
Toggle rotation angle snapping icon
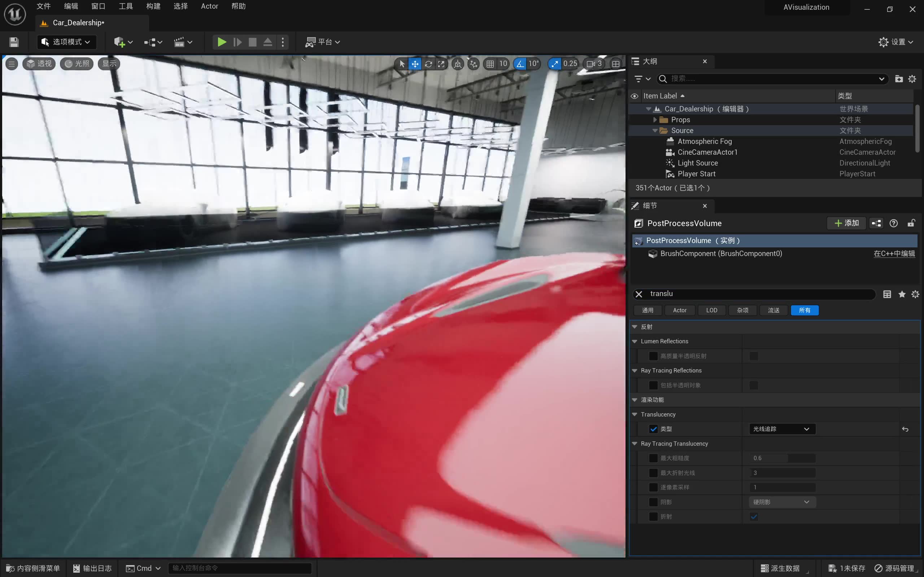(x=520, y=64)
